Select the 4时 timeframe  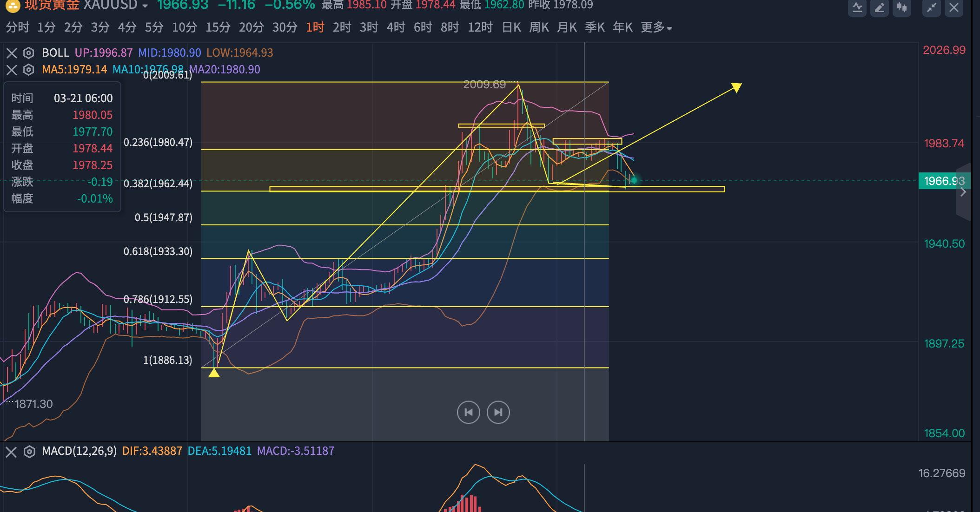tap(396, 27)
